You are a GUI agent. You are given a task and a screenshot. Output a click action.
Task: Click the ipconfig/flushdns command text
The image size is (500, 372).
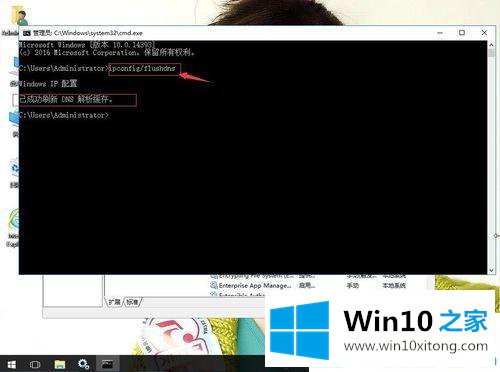142,68
